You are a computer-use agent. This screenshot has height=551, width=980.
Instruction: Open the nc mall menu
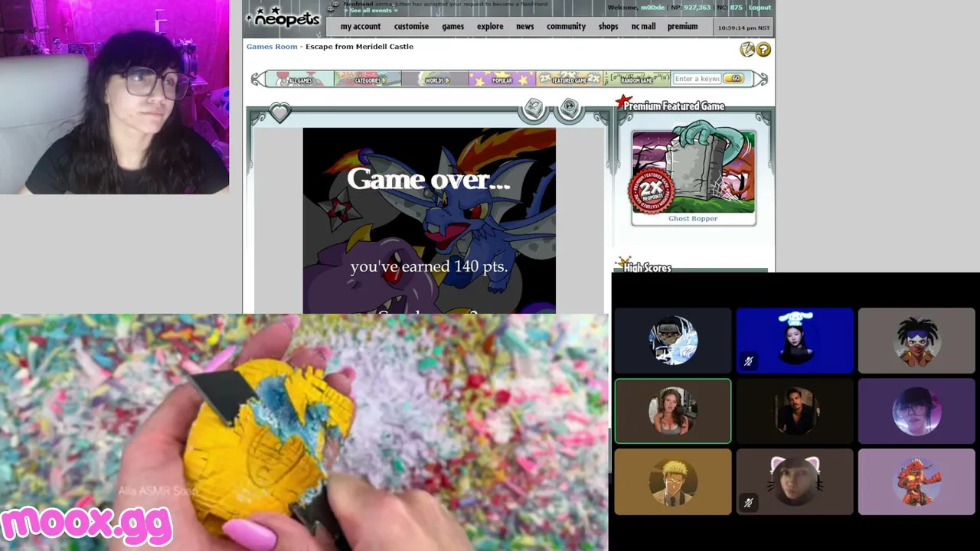coord(643,27)
